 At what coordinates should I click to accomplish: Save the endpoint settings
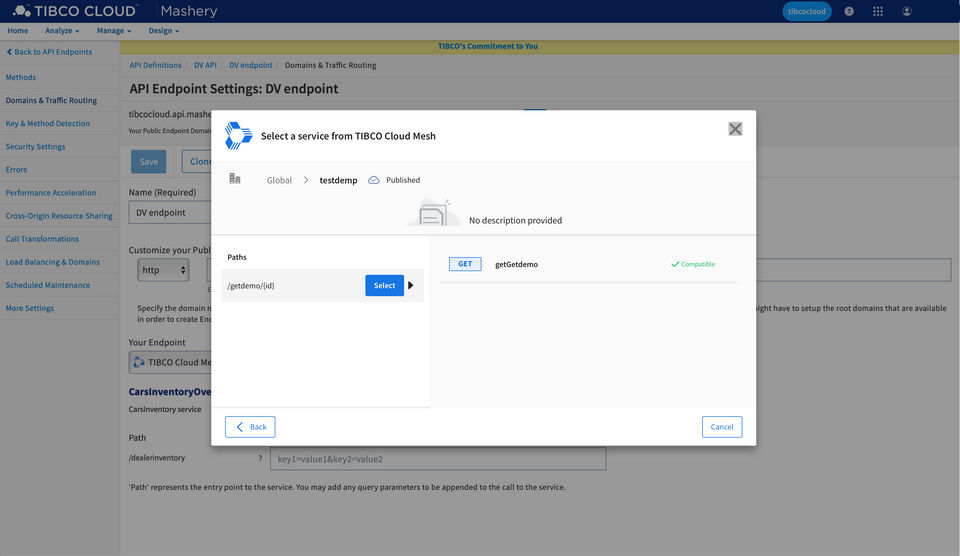(149, 162)
